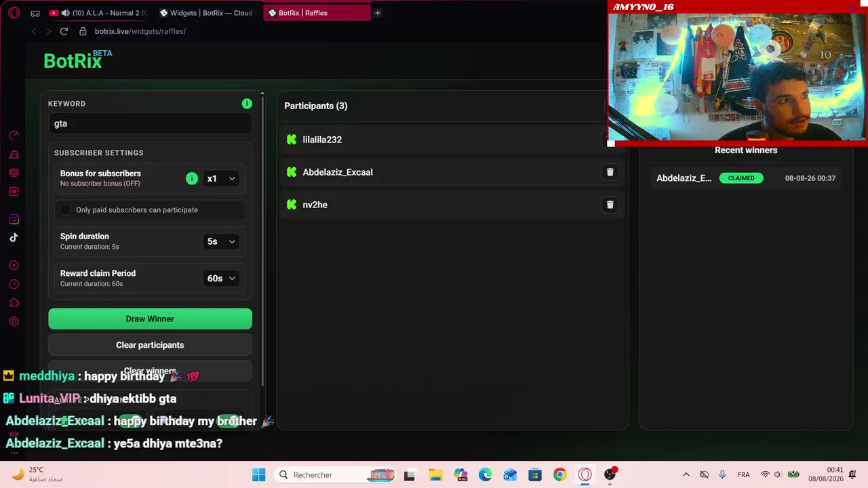Open the Opera menu logo
The width and height of the screenshot is (868, 488).
point(14,13)
